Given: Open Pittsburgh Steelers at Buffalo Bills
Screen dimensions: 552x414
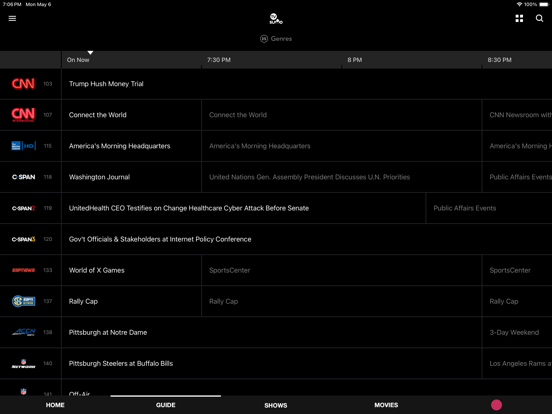Looking at the screenshot, I should pyautogui.click(x=271, y=363).
